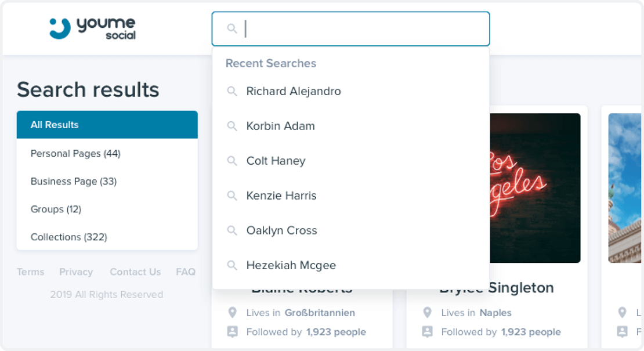This screenshot has height=351, width=644.
Task: Open the Collections (322) category
Action: tap(68, 237)
